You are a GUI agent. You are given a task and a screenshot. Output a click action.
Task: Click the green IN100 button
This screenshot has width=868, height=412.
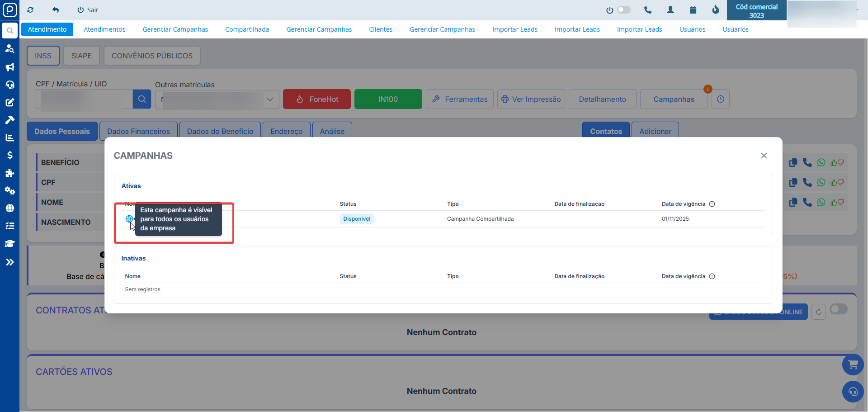click(388, 99)
